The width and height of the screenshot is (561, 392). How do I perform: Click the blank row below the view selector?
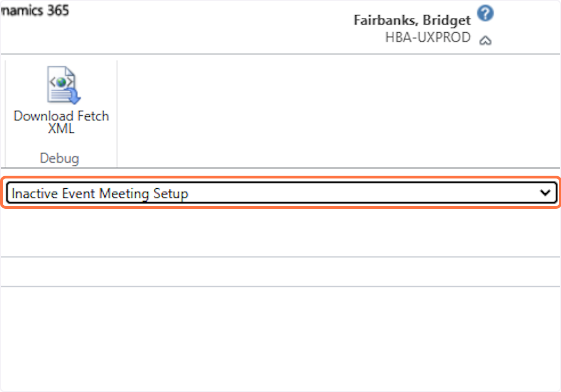coord(280,233)
